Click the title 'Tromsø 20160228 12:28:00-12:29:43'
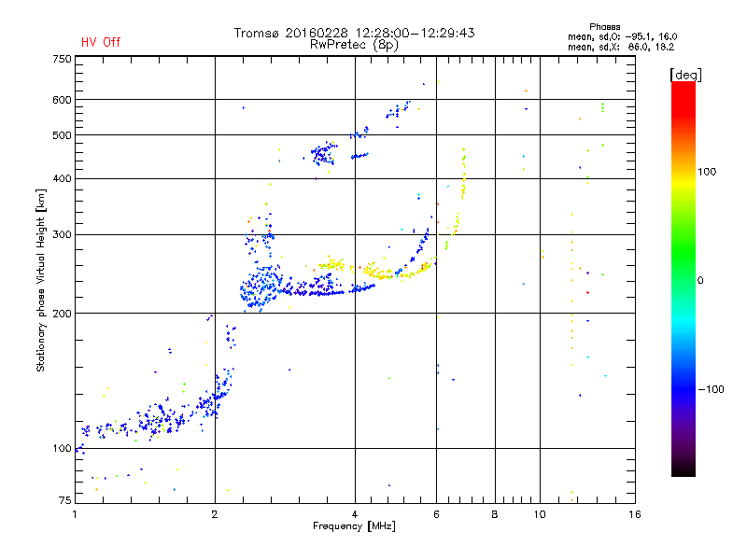This screenshot has width=747, height=560. (354, 33)
